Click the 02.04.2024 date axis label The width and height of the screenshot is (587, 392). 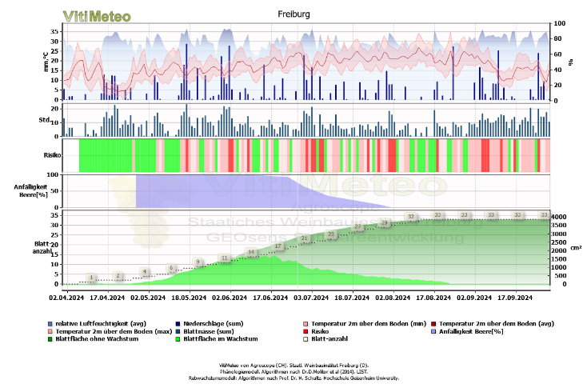click(x=66, y=297)
